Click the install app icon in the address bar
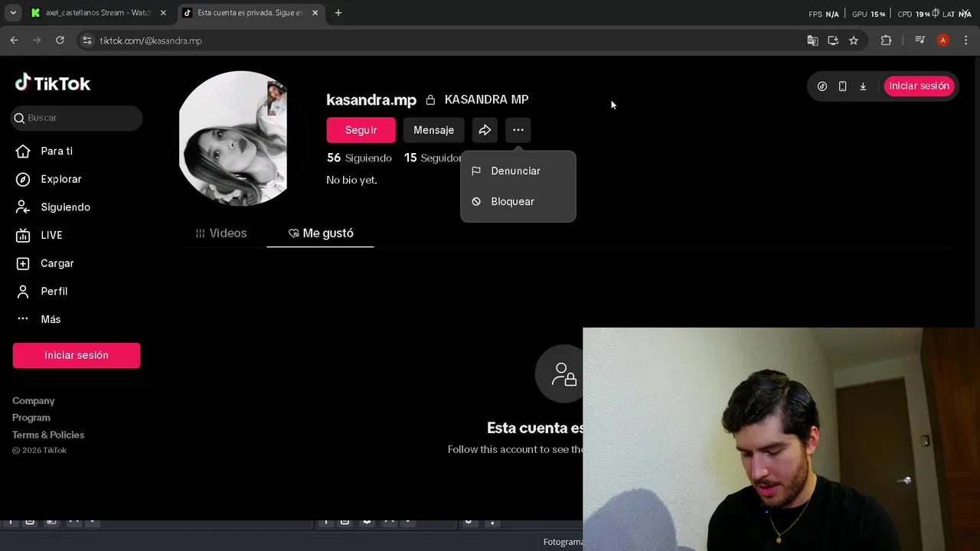Screen dimensions: 980x551 tap(833, 41)
